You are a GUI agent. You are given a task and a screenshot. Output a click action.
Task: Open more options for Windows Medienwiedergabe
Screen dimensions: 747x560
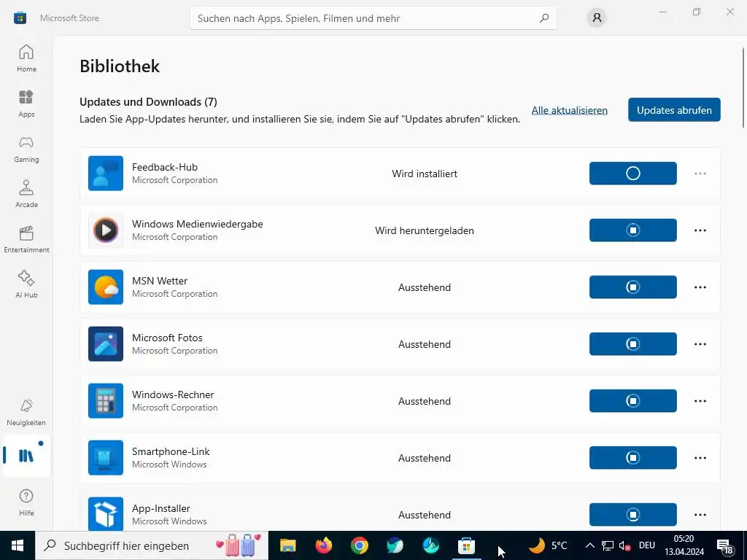700,230
